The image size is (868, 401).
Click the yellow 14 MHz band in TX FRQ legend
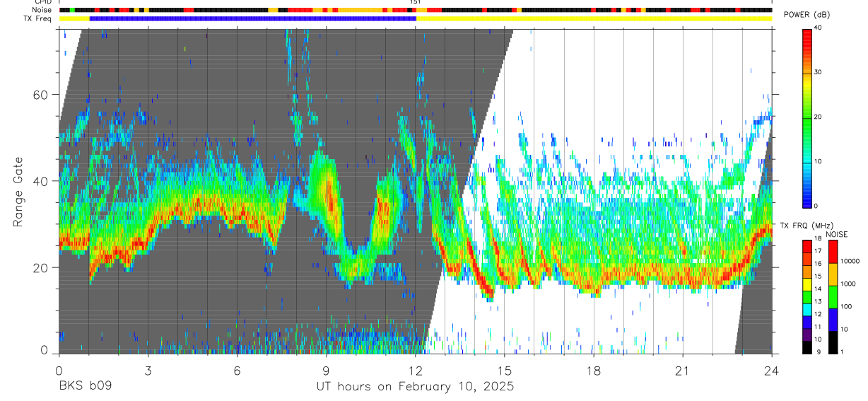tap(807, 285)
